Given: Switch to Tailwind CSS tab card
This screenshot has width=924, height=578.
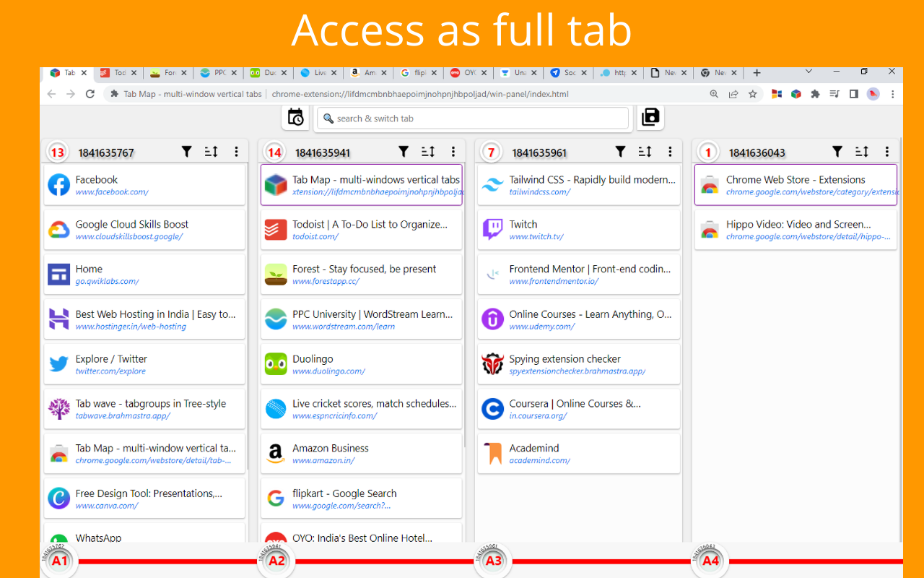Looking at the screenshot, I should click(x=579, y=185).
